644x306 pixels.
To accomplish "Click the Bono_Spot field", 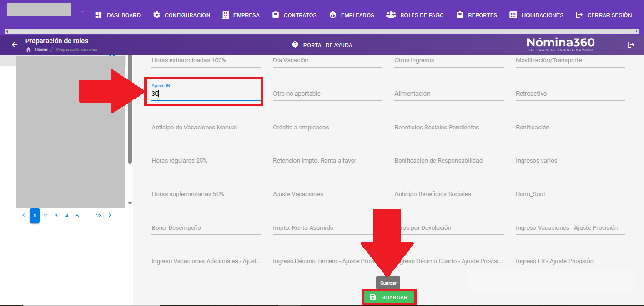I will point(571,194).
